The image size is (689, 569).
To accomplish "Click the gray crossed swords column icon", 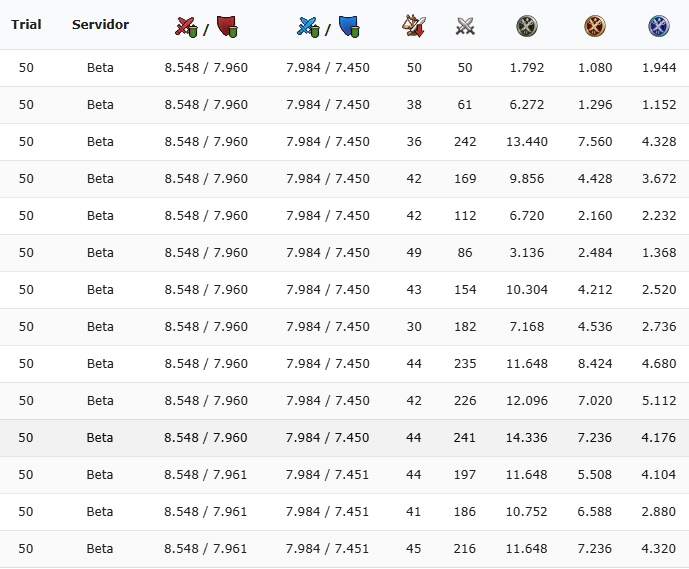I will (465, 26).
